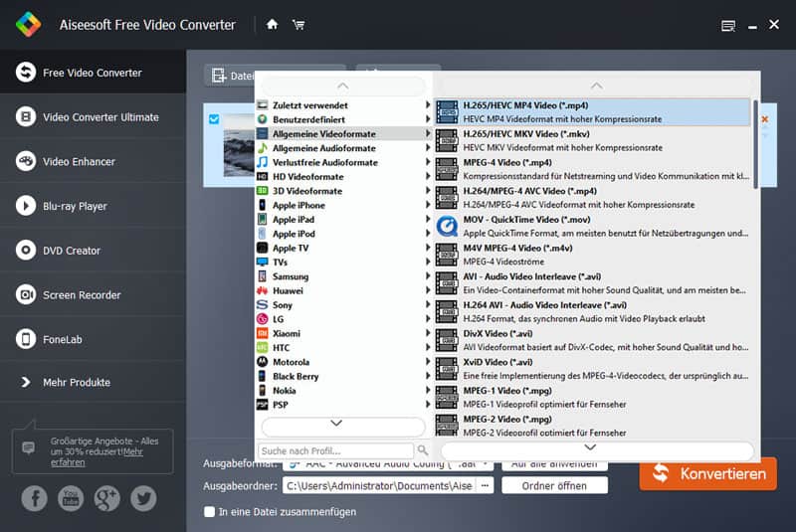796x532 pixels.
Task: Enable In eine Datei zusammenfügen checkbox
Action: [209, 512]
